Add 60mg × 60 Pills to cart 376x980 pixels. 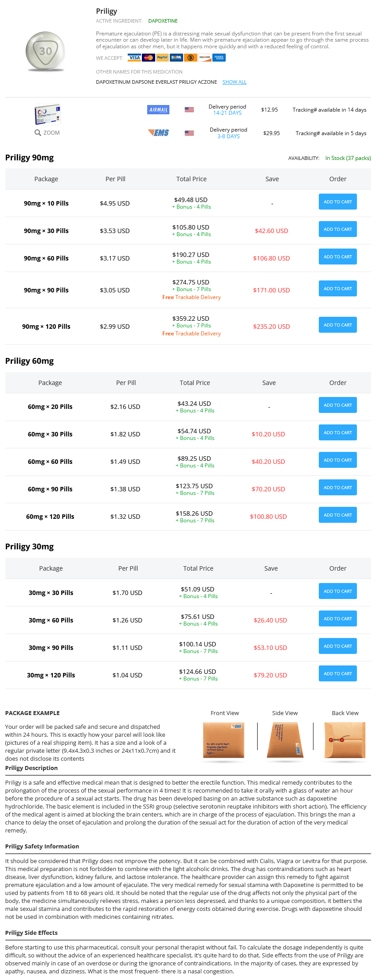[x=338, y=460]
